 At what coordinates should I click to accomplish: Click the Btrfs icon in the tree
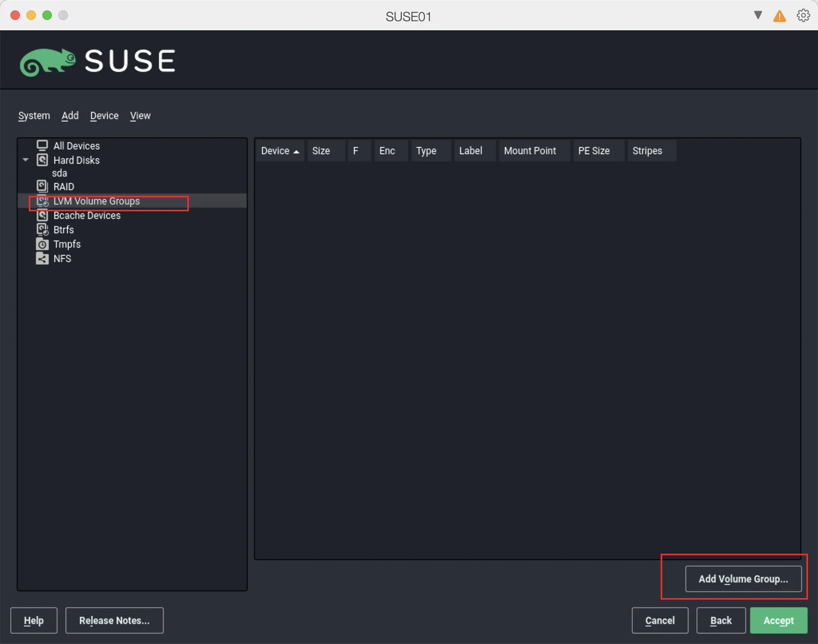pos(43,229)
